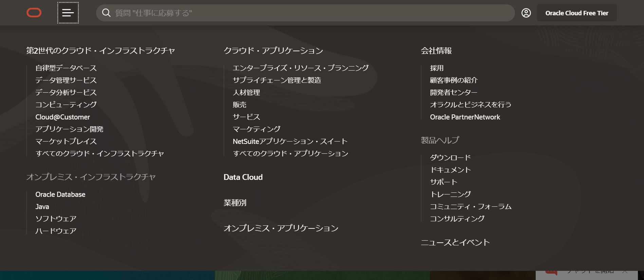View すべてのクラウド・インフラストラクチャ

tap(99, 153)
